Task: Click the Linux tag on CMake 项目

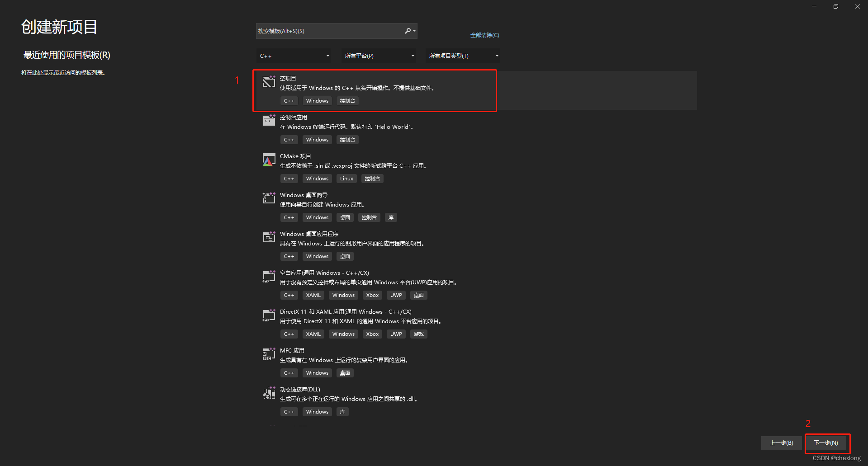Action: [346, 179]
